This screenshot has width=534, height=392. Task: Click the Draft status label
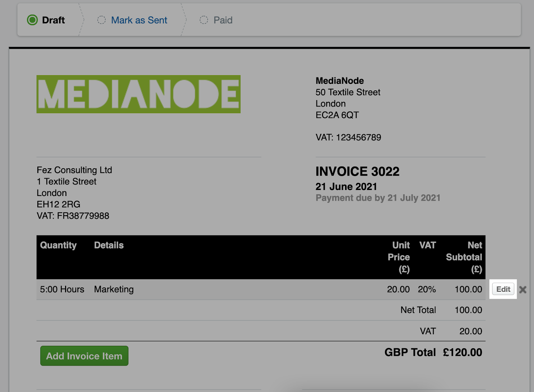pyautogui.click(x=53, y=20)
